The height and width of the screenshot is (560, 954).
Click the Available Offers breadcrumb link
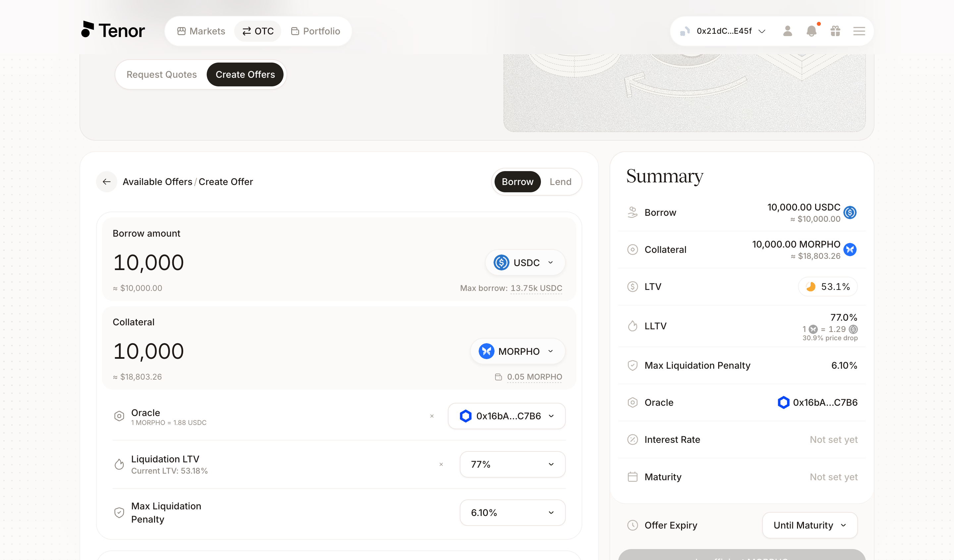tap(157, 182)
